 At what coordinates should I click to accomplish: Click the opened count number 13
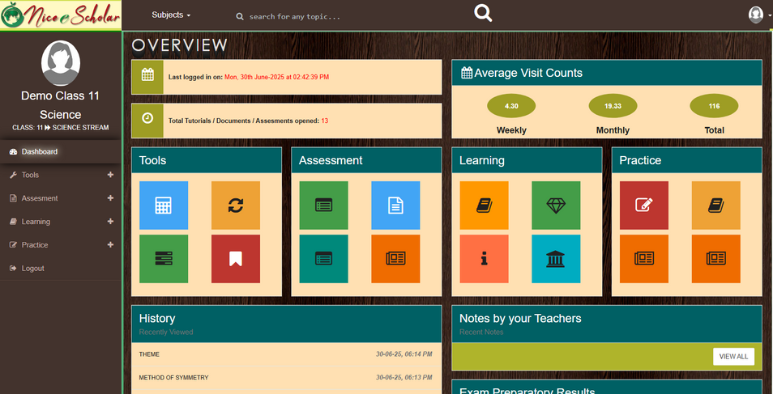click(325, 121)
